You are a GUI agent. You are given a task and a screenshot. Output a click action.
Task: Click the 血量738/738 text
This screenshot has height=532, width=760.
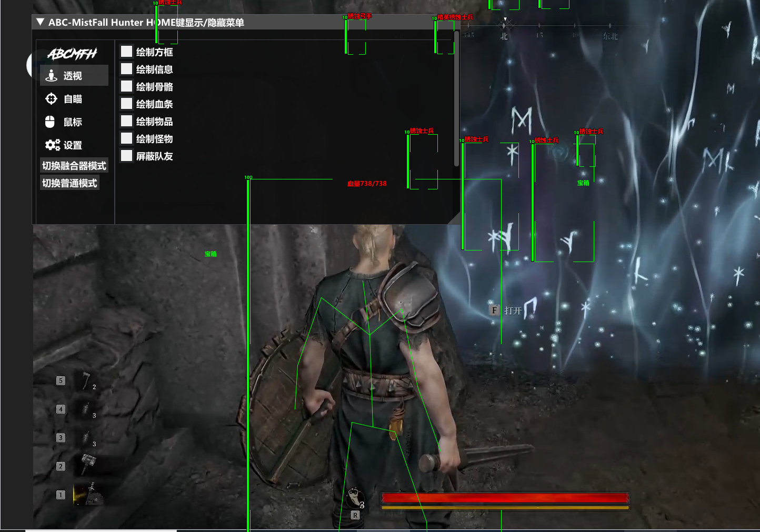coord(367,184)
